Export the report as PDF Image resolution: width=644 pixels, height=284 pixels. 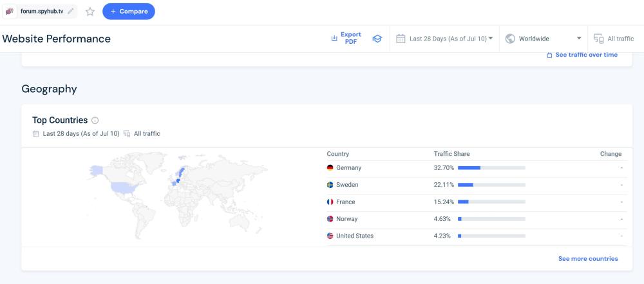(x=346, y=39)
